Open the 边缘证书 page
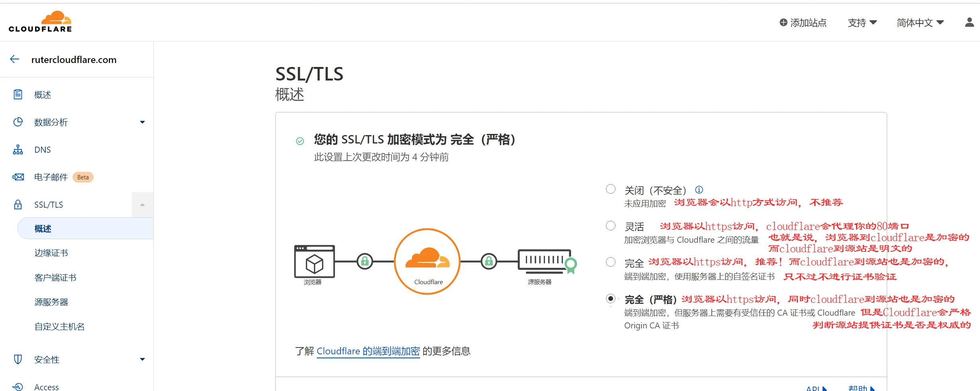This screenshot has height=391, width=980. 51,253
